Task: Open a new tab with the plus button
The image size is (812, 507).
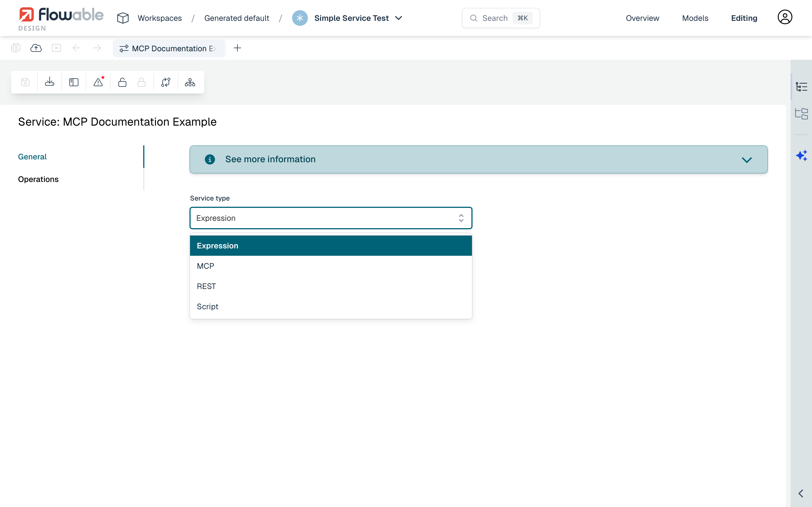Action: [238, 48]
